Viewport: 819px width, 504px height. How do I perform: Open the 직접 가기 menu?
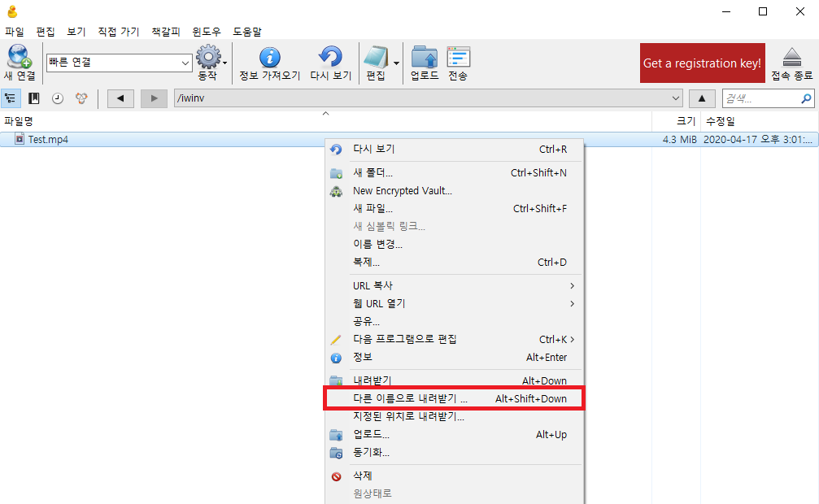point(119,32)
